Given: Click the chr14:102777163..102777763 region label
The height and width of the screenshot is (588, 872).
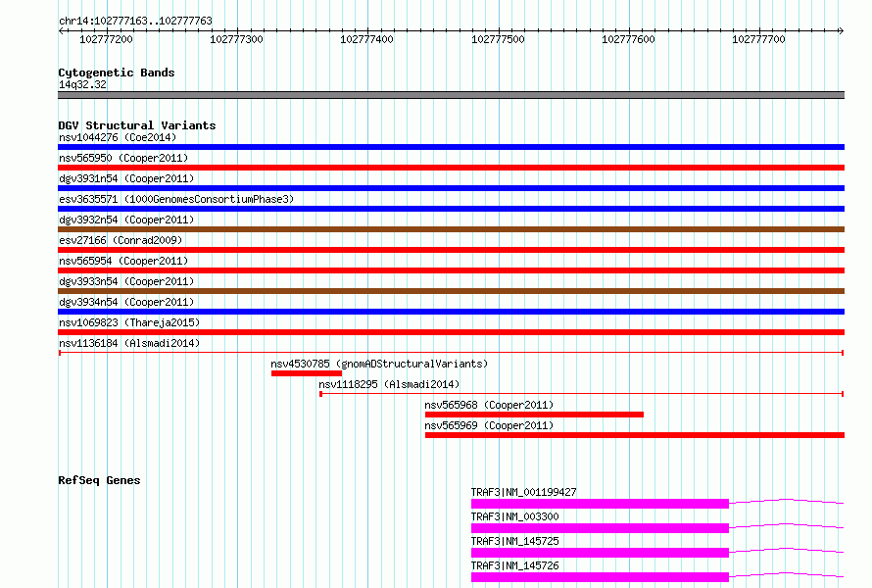Looking at the screenshot, I should click(135, 21).
